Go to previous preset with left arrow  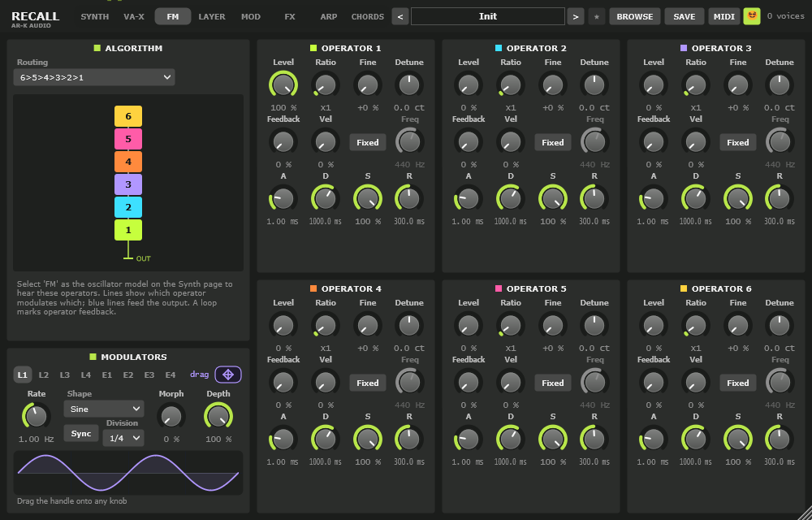coord(400,16)
